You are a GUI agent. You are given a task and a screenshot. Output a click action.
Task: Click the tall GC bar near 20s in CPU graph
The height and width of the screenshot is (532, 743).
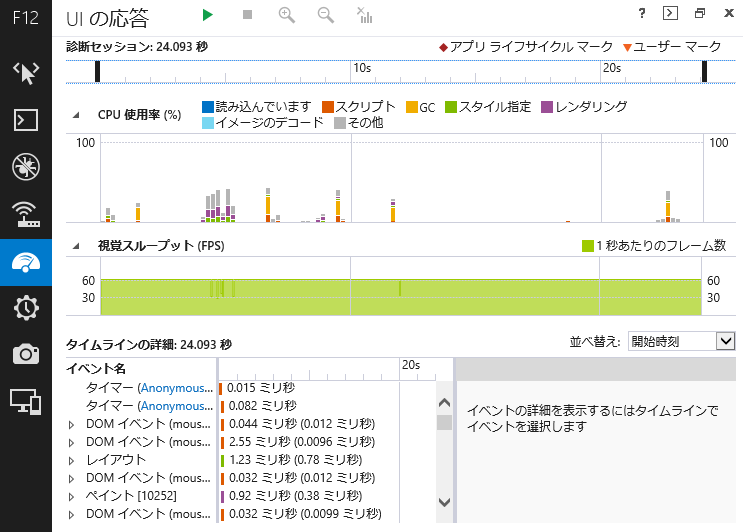[x=668, y=209]
